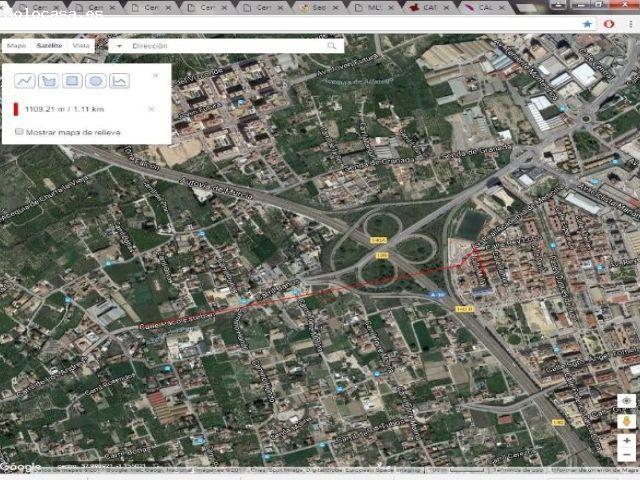The width and height of the screenshot is (640, 480).
Task: Select the rectangle measurement tool
Action: 72,80
